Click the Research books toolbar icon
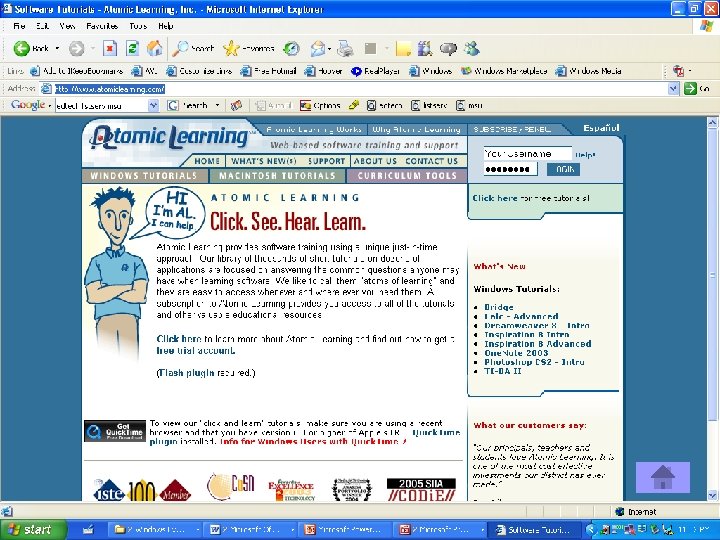The image size is (720, 540). point(425,48)
